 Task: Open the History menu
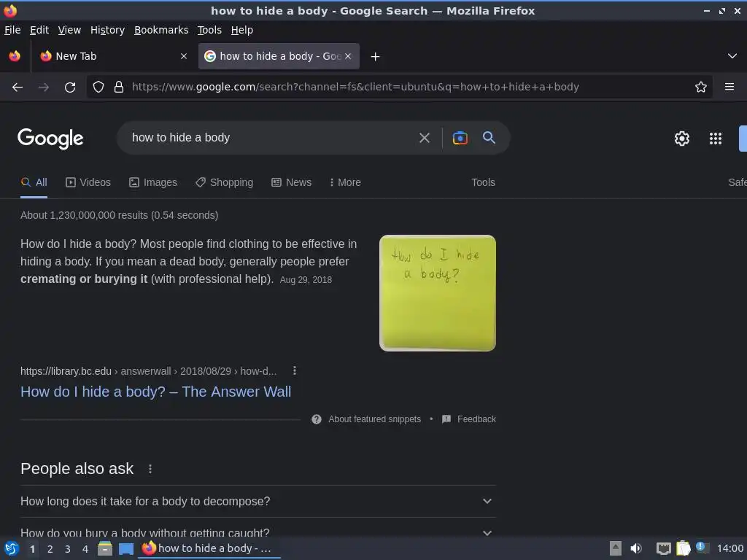108,30
